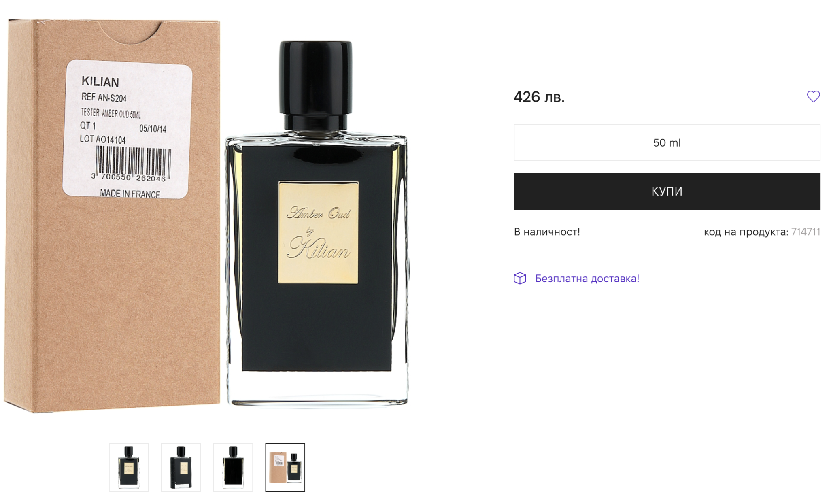Click the В наличност availability text
The image size is (829, 504).
pos(547,232)
